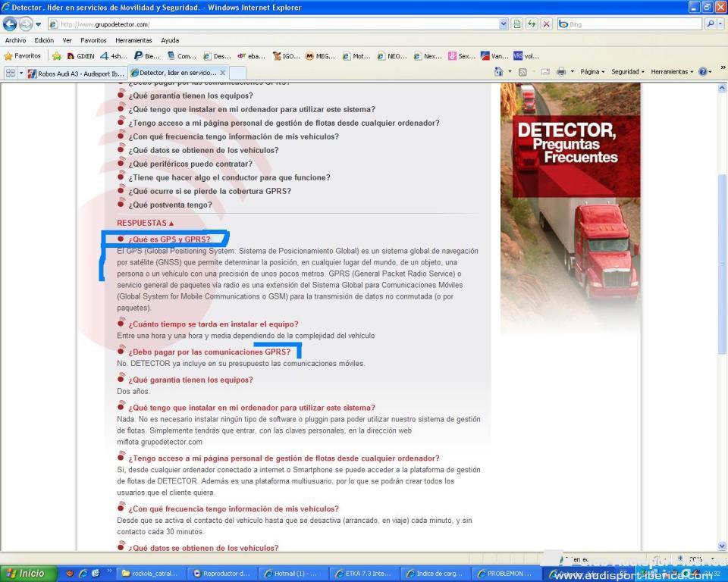Open the Página dropdown menu
The width and height of the screenshot is (728, 582).
592,72
